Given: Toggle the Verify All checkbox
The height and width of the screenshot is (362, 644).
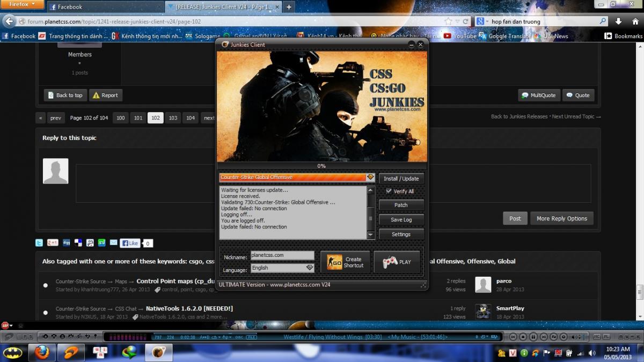Looking at the screenshot, I should coord(389,191).
